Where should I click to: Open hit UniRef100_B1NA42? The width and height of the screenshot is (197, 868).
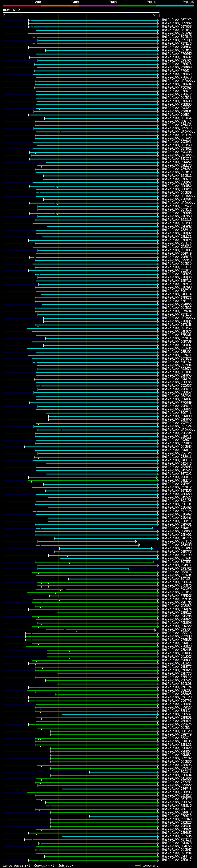tap(176, 528)
